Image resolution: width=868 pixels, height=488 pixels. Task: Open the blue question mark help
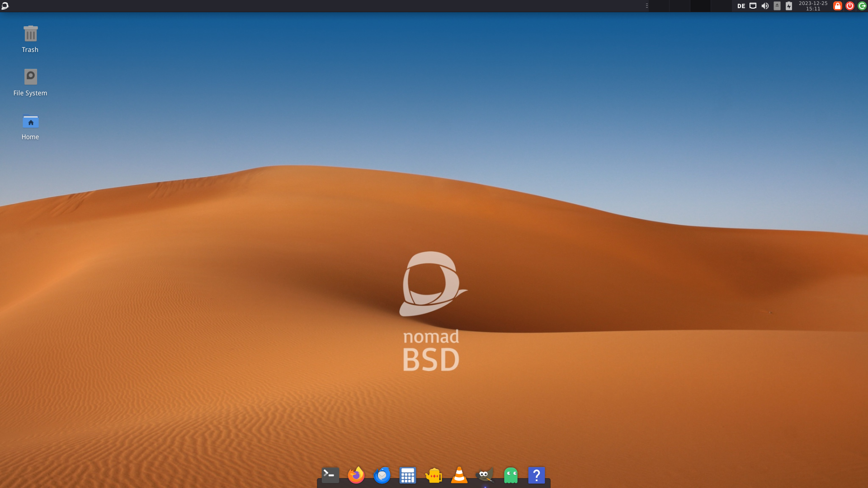pyautogui.click(x=537, y=475)
